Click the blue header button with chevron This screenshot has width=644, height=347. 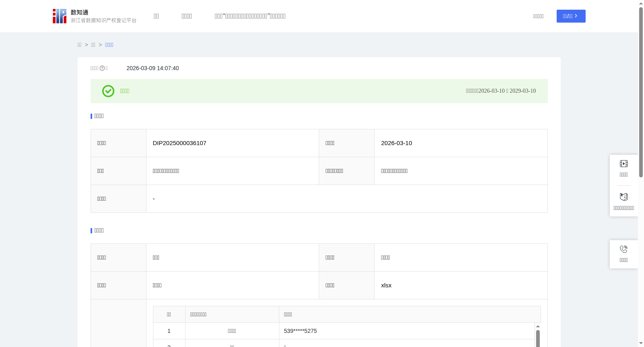click(571, 16)
